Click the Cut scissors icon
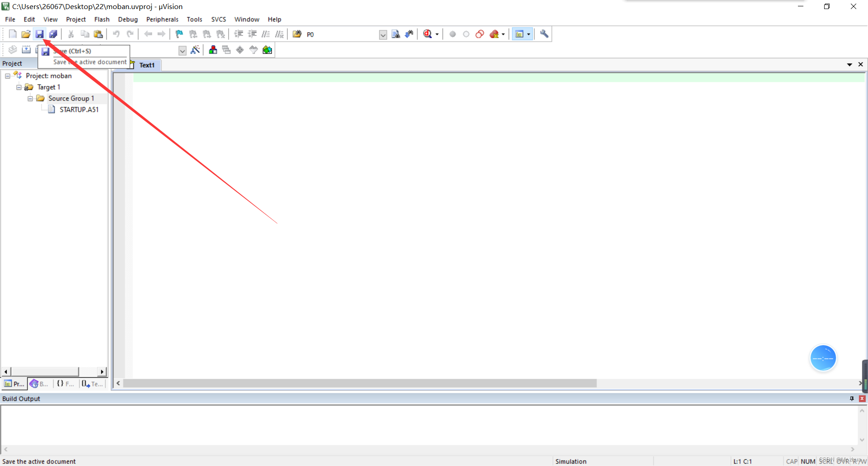The image size is (868, 466). 71,34
